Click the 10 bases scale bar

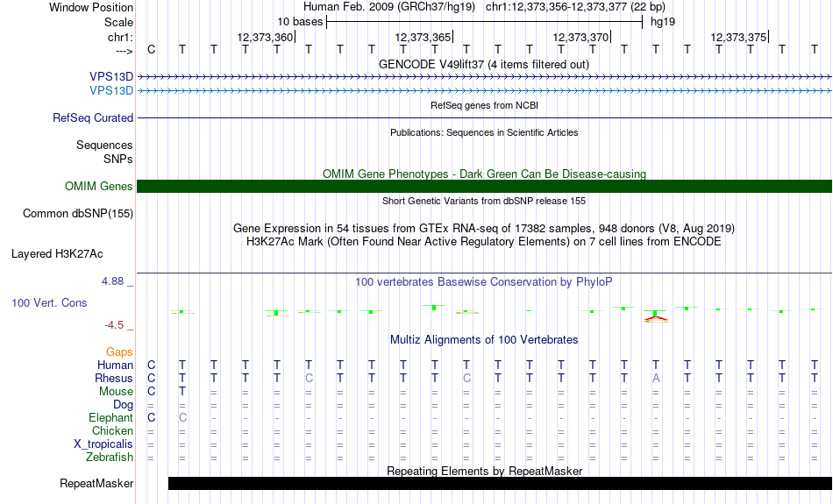(x=484, y=22)
